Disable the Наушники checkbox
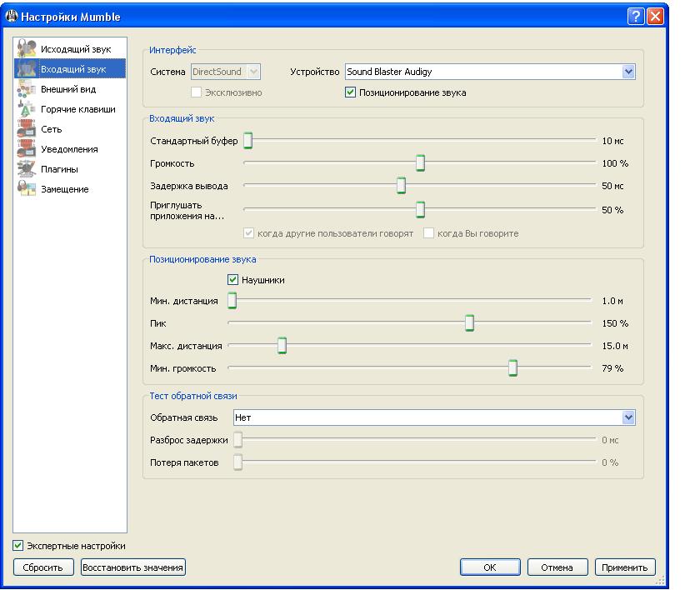The image size is (700, 590). pyautogui.click(x=233, y=280)
